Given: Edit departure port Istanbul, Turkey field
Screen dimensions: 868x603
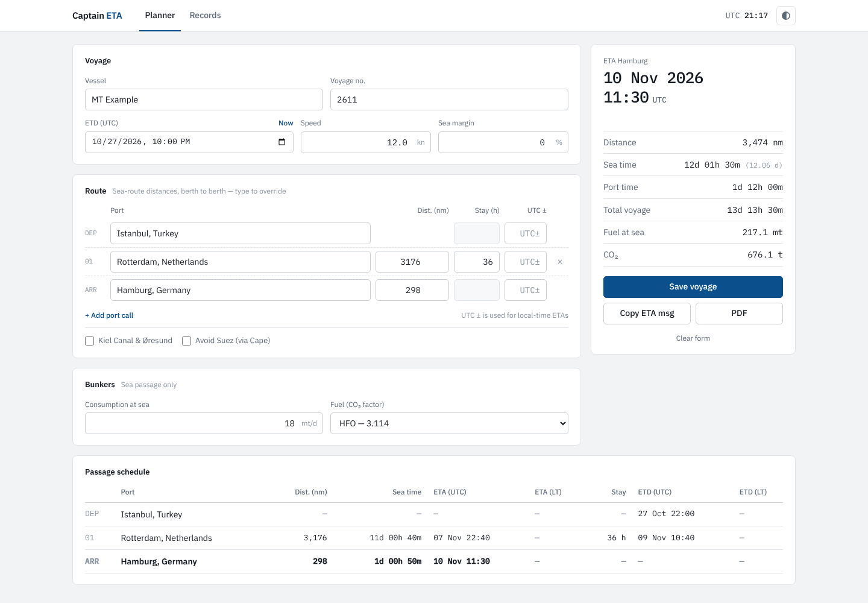Looking at the screenshot, I should coord(241,233).
